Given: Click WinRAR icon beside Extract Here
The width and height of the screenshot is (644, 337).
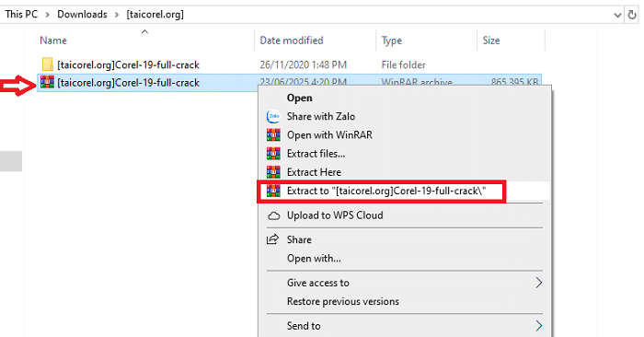Looking at the screenshot, I should pos(273,172).
